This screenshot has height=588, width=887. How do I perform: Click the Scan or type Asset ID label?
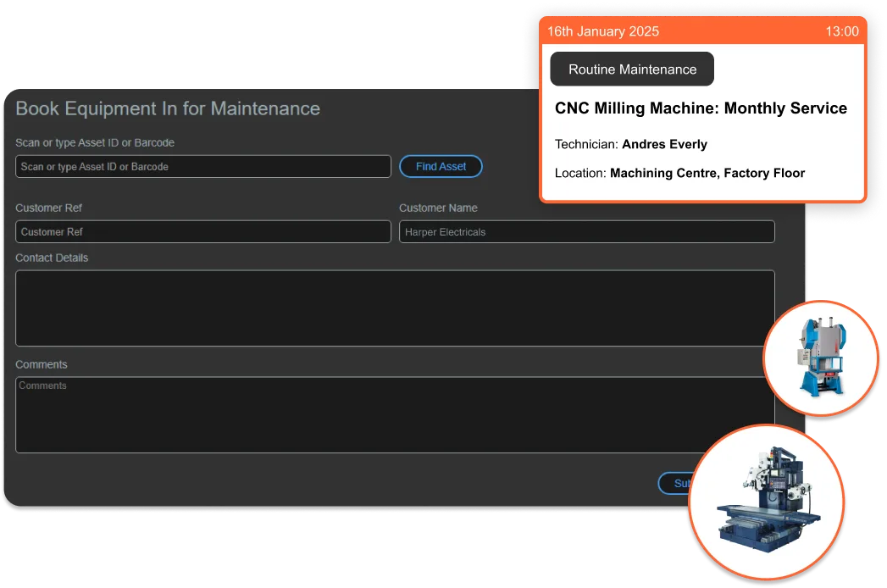coord(95,142)
